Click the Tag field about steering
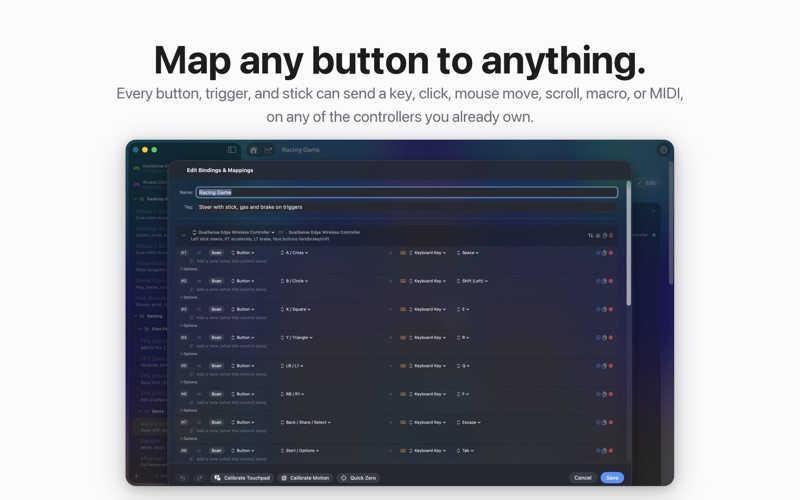Screen dimensions: 800x500 pyautogui.click(x=407, y=207)
